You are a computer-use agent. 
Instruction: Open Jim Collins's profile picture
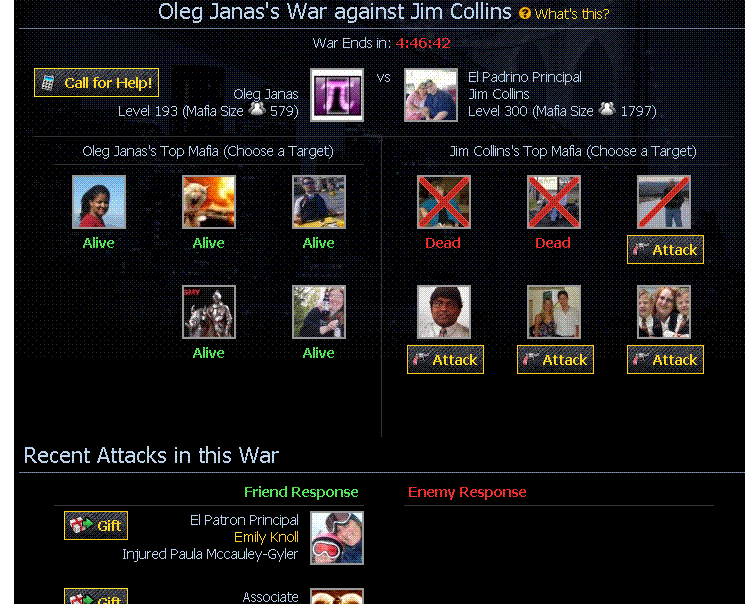tap(431, 95)
